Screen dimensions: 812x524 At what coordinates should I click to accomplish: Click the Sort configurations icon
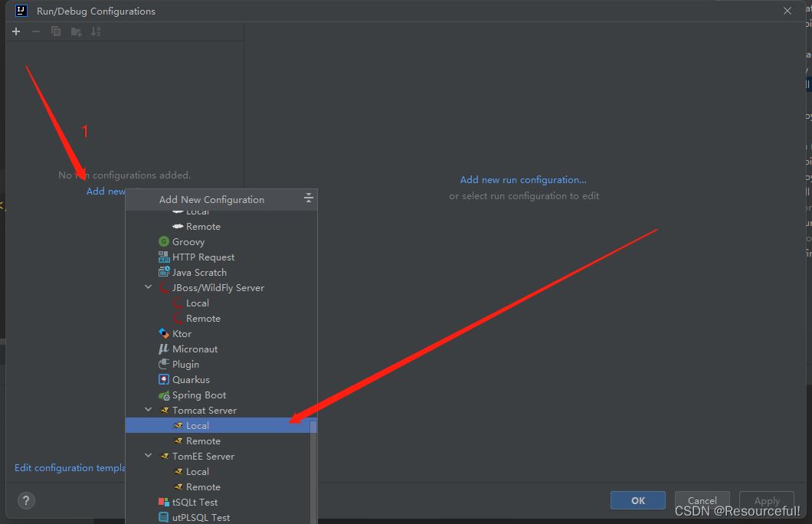(x=96, y=31)
